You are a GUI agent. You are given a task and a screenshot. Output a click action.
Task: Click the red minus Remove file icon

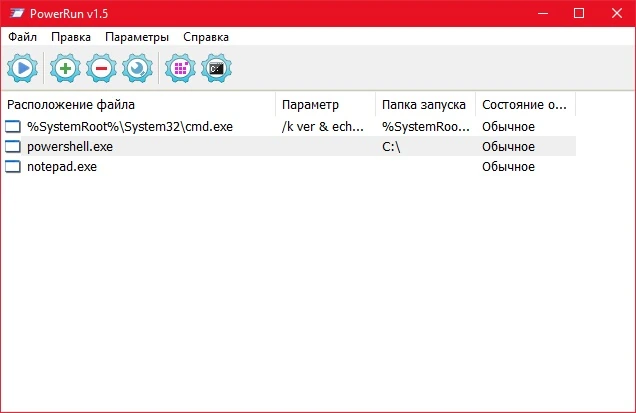coord(101,68)
